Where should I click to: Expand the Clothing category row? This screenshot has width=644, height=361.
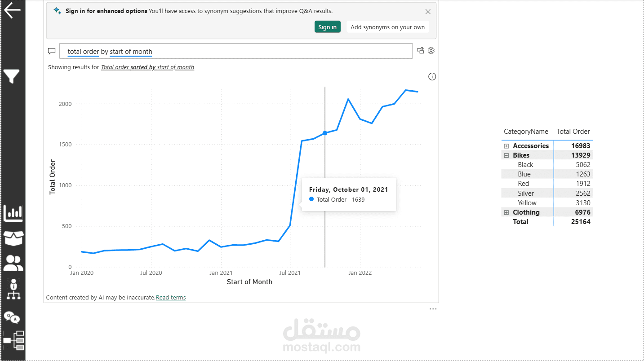coord(506,212)
